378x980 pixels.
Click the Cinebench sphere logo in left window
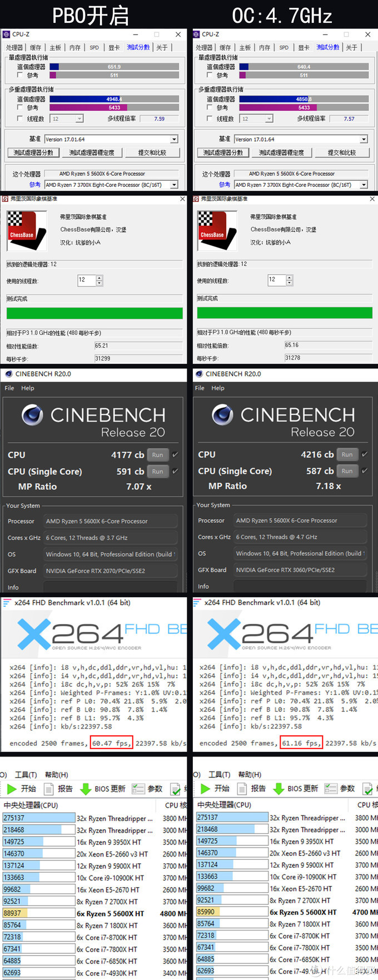point(32,415)
